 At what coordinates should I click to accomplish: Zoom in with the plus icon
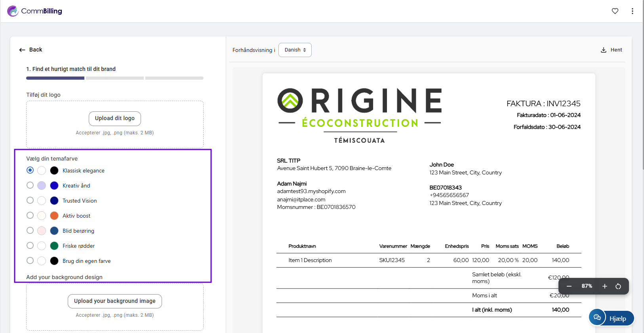(604, 286)
